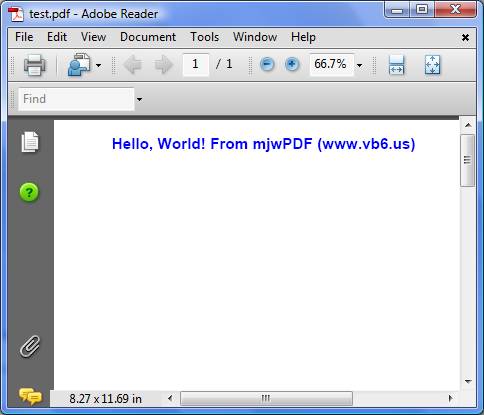
Task: Click the Print icon in toolbar
Action: click(x=35, y=65)
